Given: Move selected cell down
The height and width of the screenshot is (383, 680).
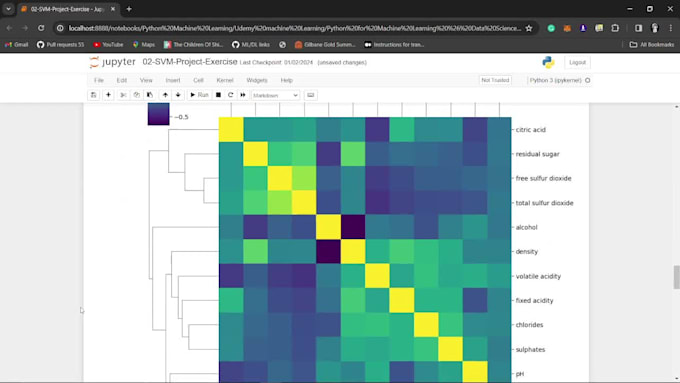Looking at the screenshot, I should point(178,95).
